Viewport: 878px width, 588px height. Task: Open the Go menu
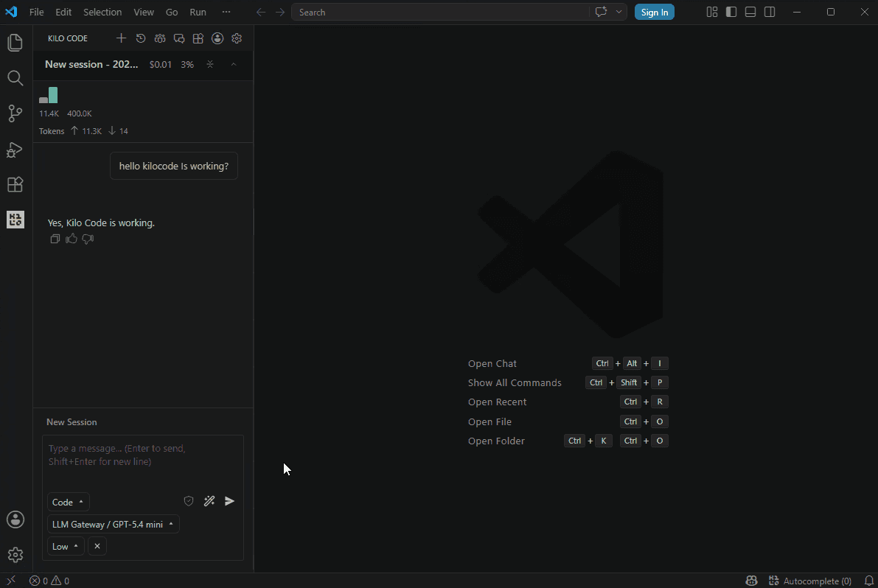coord(172,12)
